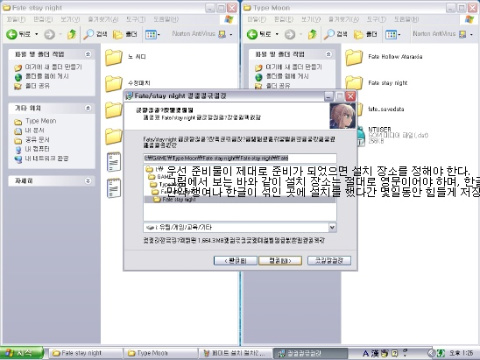Open File menu in Type Moon window
480x360 pixels.
257,19
